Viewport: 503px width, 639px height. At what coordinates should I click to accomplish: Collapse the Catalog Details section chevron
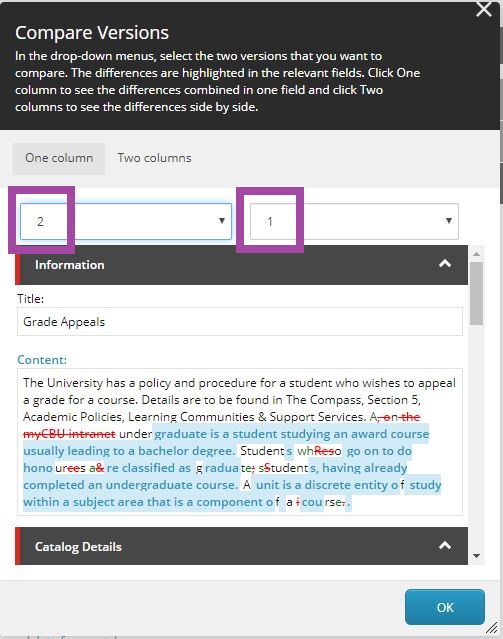click(445, 545)
